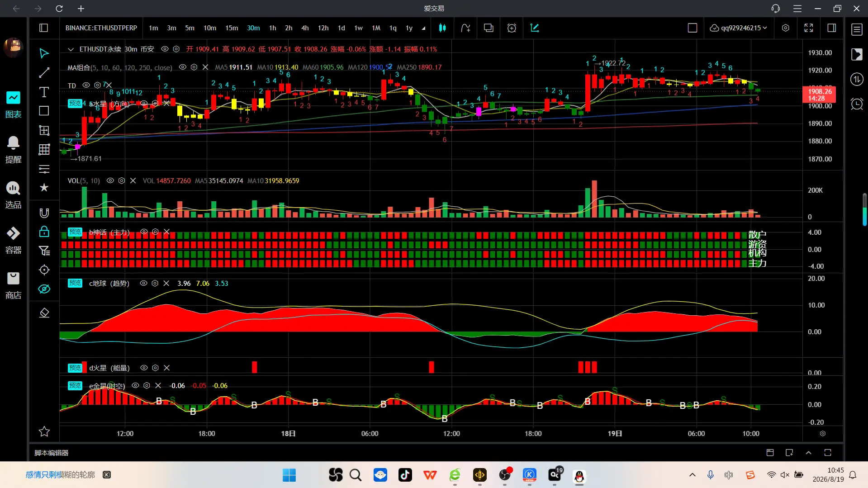Click the right-edge vertical scrollbar thumb
Screen dimensions: 868x488
[x=864, y=209]
